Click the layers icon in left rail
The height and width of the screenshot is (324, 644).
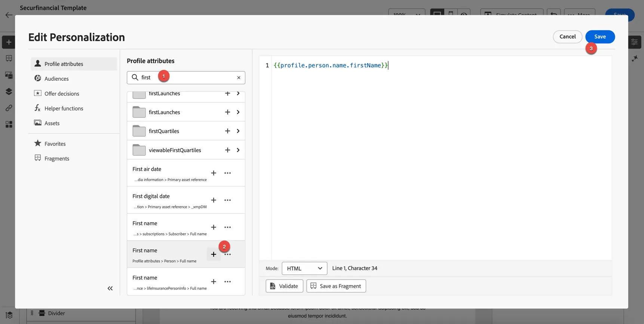[9, 92]
